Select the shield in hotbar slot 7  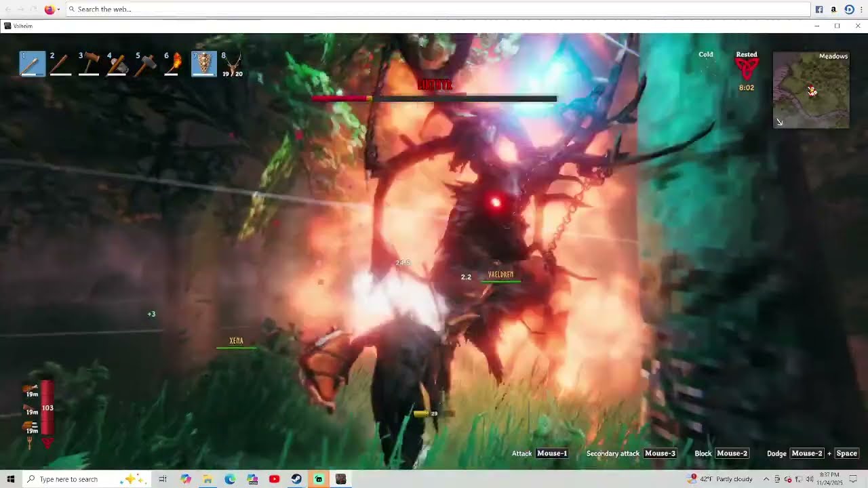(203, 64)
